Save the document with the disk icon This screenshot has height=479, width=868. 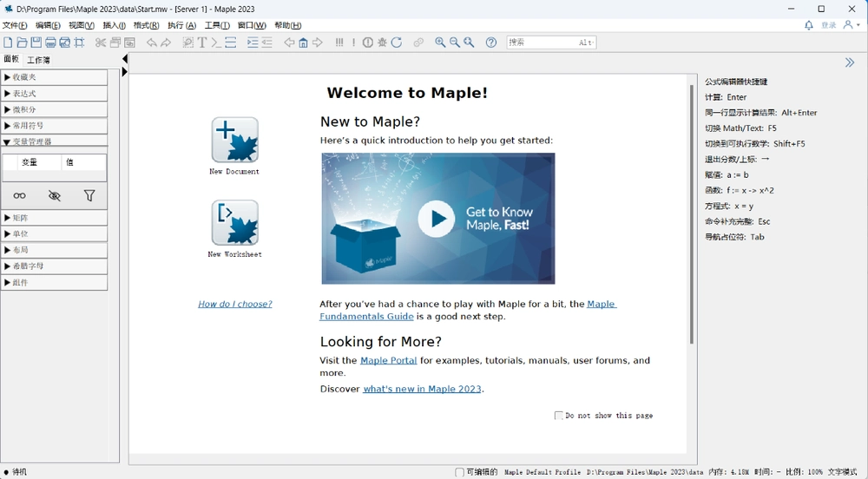pyautogui.click(x=36, y=43)
